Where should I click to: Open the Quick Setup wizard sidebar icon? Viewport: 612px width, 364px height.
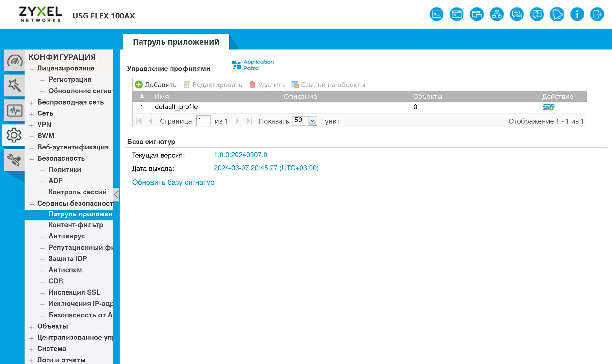[x=14, y=85]
